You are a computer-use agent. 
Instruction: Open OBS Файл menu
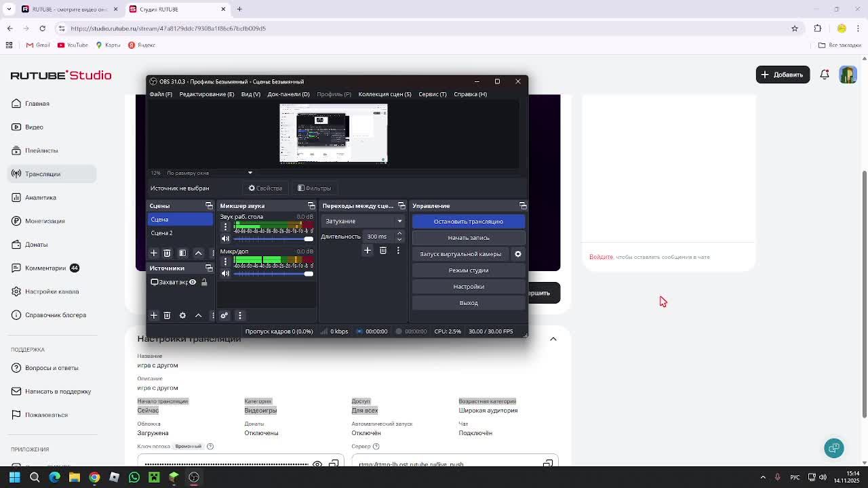point(161,94)
